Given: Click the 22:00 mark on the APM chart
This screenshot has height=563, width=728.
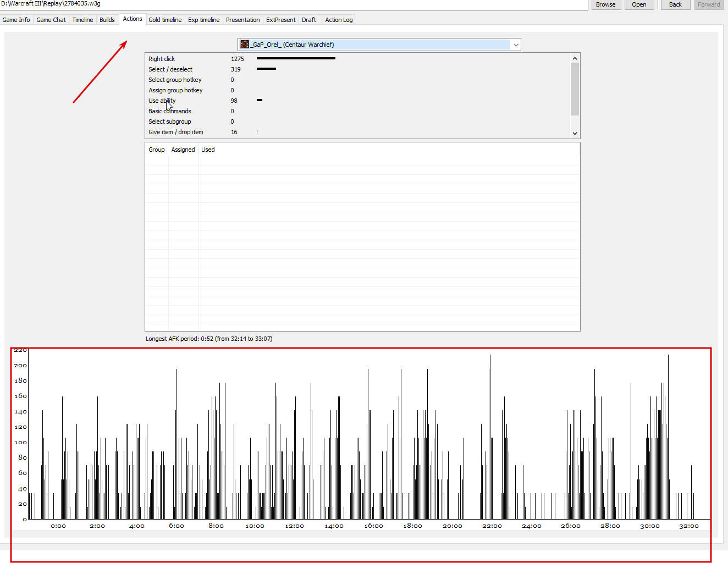Looking at the screenshot, I should [492, 526].
